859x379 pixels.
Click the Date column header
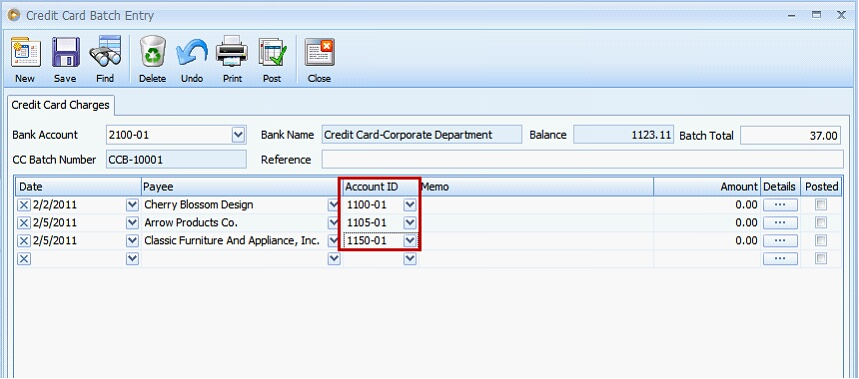[x=78, y=187]
